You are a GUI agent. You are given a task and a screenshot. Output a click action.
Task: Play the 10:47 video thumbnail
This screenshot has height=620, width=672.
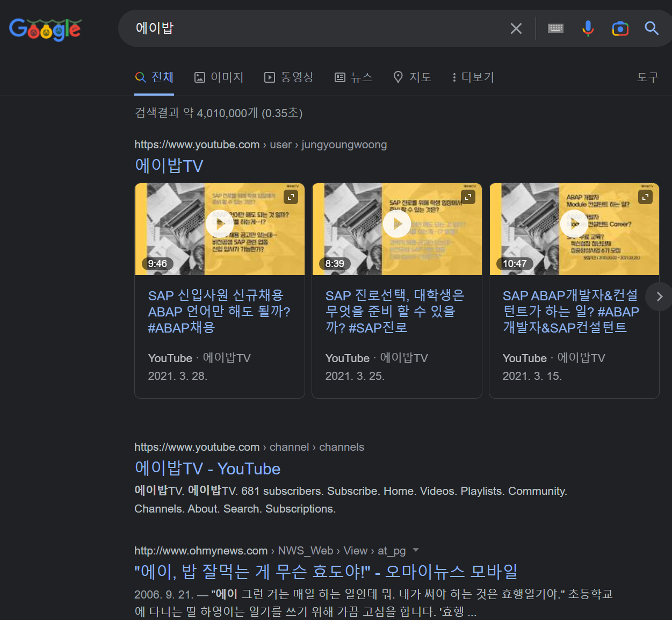click(574, 229)
